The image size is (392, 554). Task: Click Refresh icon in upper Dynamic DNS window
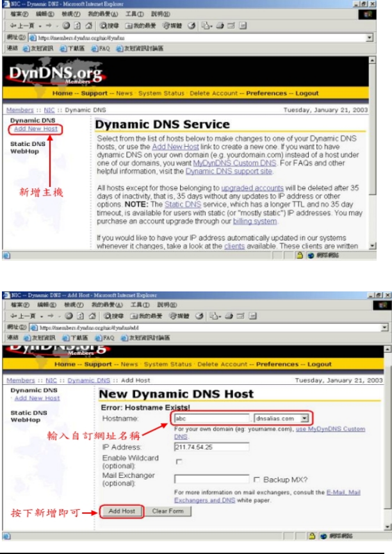pos(78,26)
